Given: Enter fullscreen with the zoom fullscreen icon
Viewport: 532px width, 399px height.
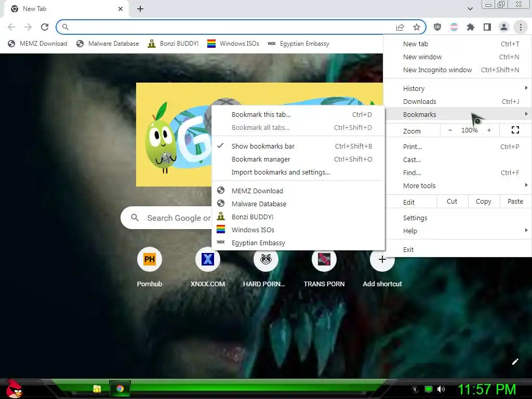Looking at the screenshot, I should (x=515, y=130).
